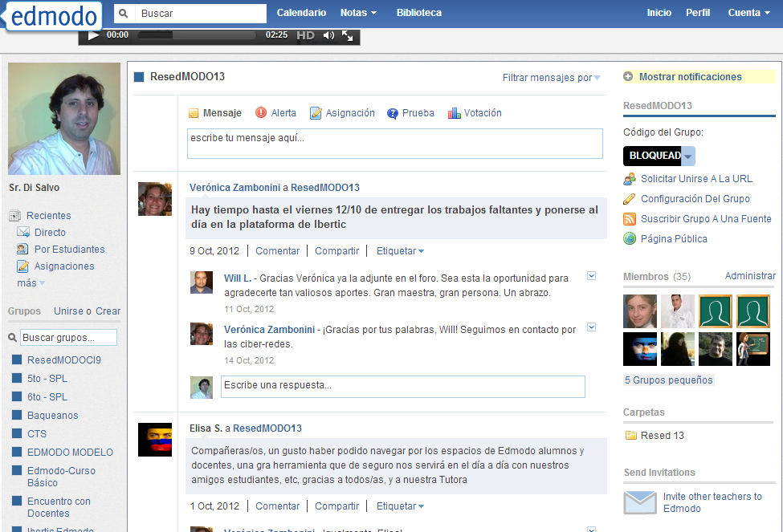Image resolution: width=783 pixels, height=532 pixels.
Task: Click the Edmodo logo
Action: pos(54,16)
